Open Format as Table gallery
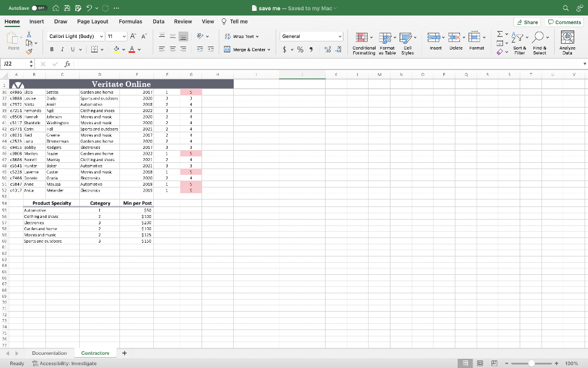Screen dimensions: 588x368 pyautogui.click(x=387, y=43)
